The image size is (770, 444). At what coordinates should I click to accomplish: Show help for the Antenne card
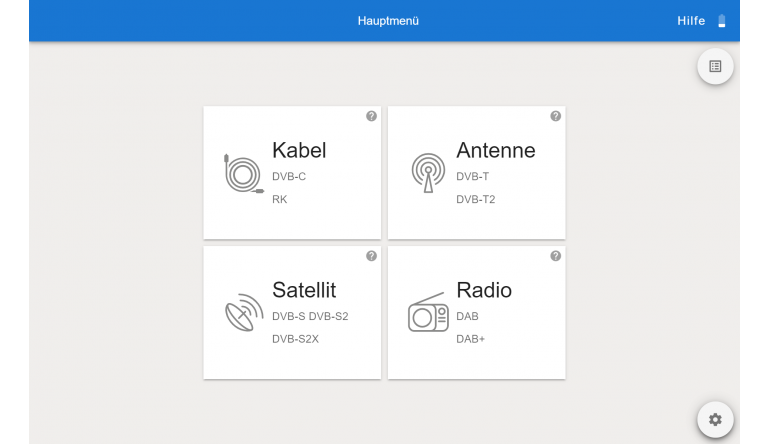[555, 116]
